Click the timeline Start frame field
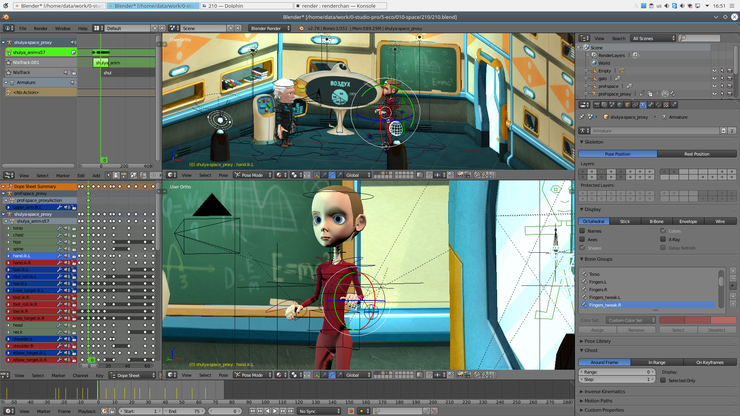 click(x=140, y=411)
